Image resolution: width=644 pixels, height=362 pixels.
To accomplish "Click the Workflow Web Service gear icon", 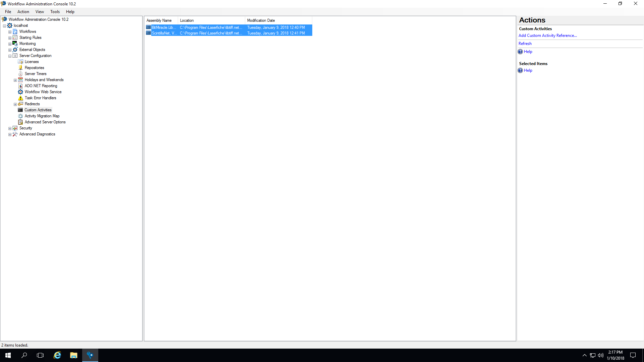I will 20,92.
